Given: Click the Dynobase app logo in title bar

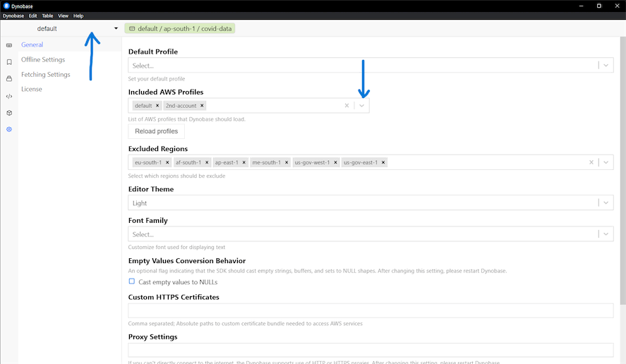Looking at the screenshot, I should coord(6,6).
